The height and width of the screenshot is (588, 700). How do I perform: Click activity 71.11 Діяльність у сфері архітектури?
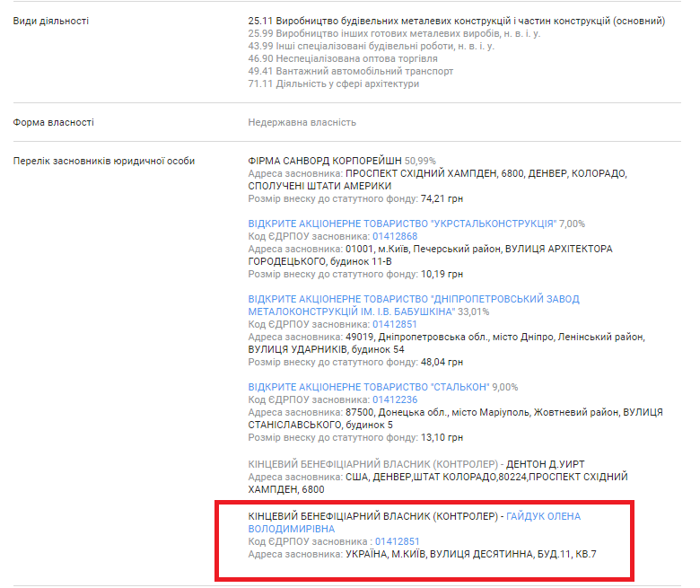tap(334, 83)
